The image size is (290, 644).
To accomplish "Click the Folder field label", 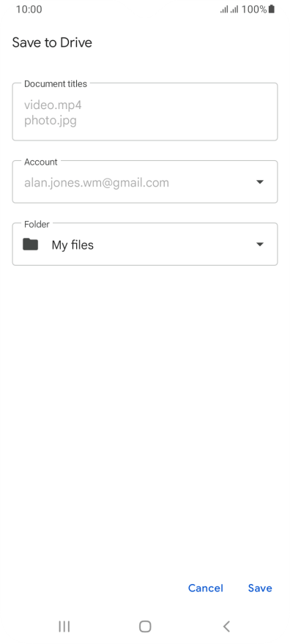I will (37, 224).
